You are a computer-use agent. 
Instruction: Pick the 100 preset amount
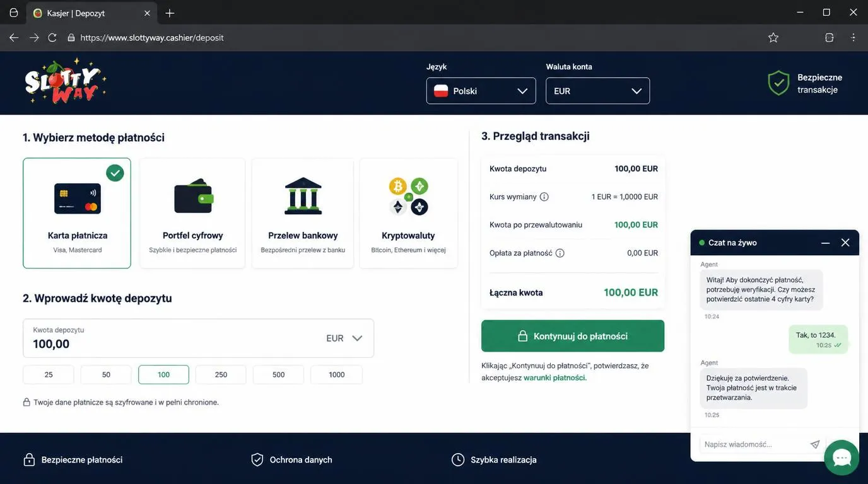tap(163, 374)
